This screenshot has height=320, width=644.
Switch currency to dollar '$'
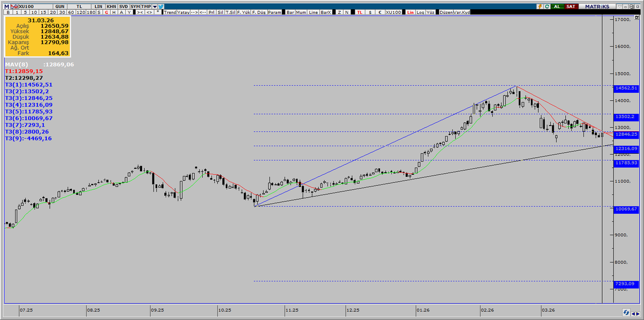point(370,12)
